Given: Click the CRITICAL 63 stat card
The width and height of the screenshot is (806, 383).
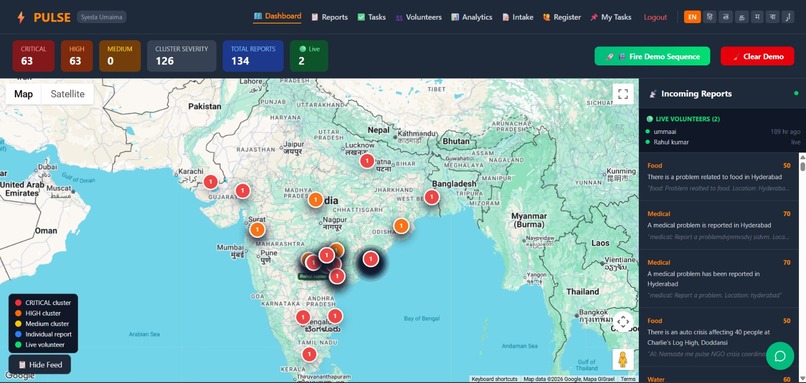Looking at the screenshot, I should click(x=33, y=56).
